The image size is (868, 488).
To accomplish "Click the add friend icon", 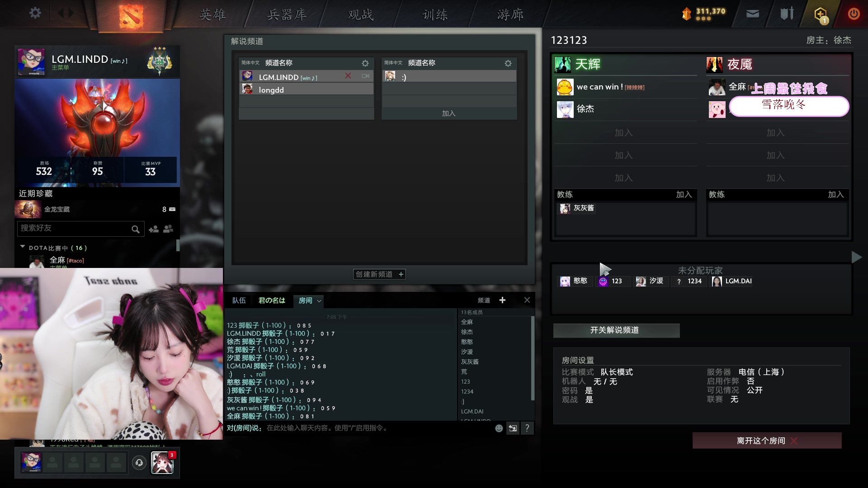I will click(x=154, y=229).
